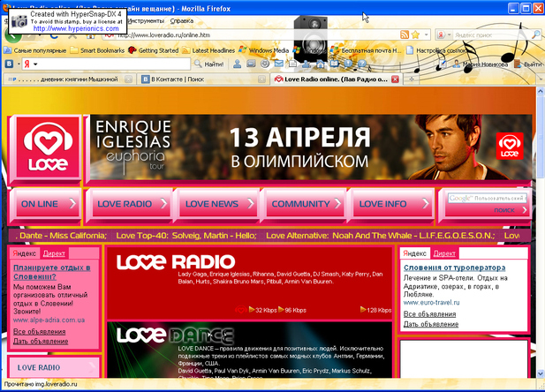Screen dimensions: 545x392
Task: Open the Инструменты menu
Action: 146,21
